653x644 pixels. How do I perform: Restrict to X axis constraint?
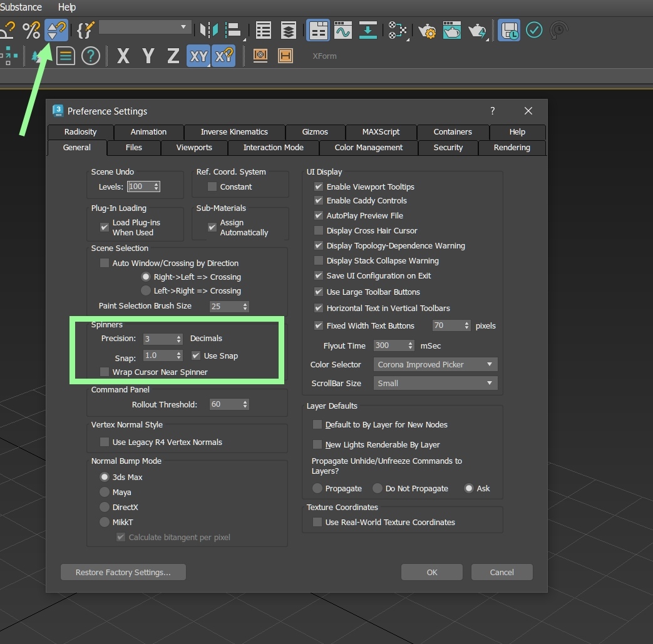point(123,56)
